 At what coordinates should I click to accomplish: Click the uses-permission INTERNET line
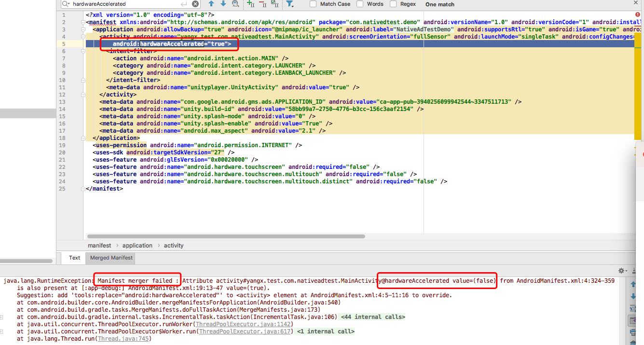[x=198, y=145]
